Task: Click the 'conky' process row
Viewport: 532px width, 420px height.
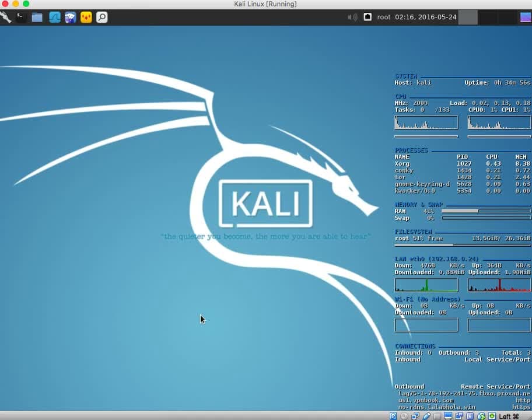Action: point(463,170)
